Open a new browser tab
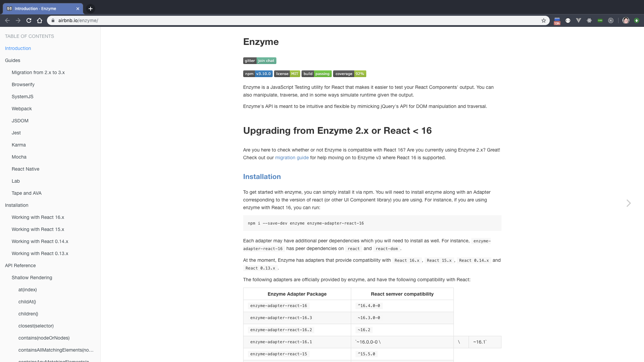The height and width of the screenshot is (362, 644). pyautogui.click(x=91, y=9)
